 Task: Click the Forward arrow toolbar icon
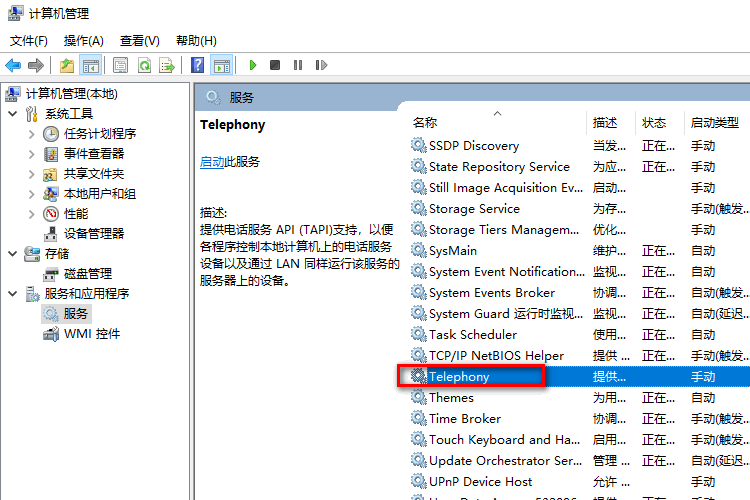click(36, 65)
